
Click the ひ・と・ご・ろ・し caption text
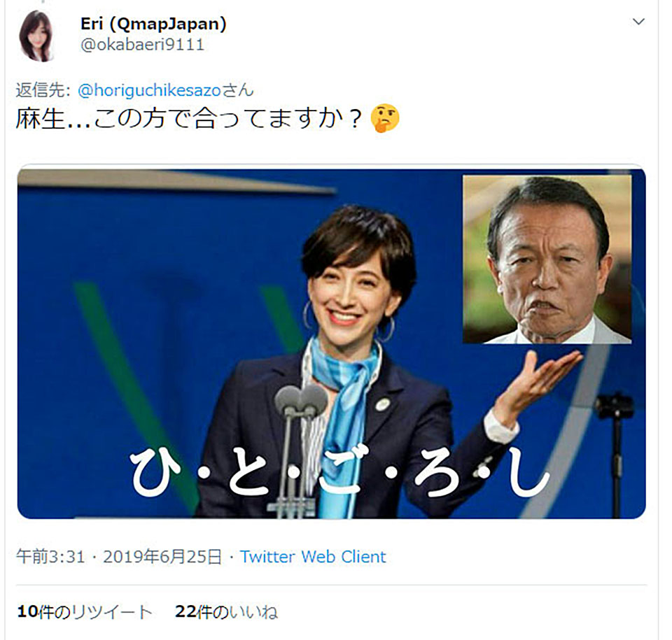tap(339, 472)
